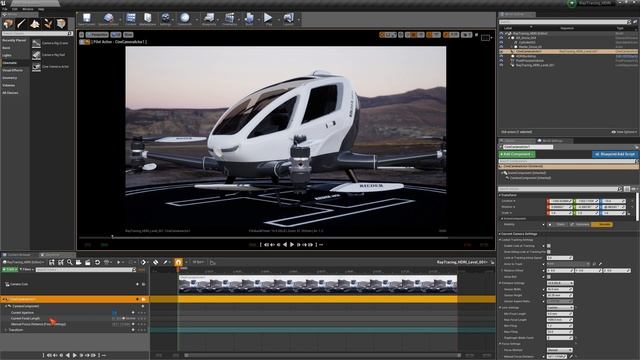640x360 pixels.
Task: Click the Sequencer render movie clapper icon
Action: pyautogui.click(x=88, y=262)
